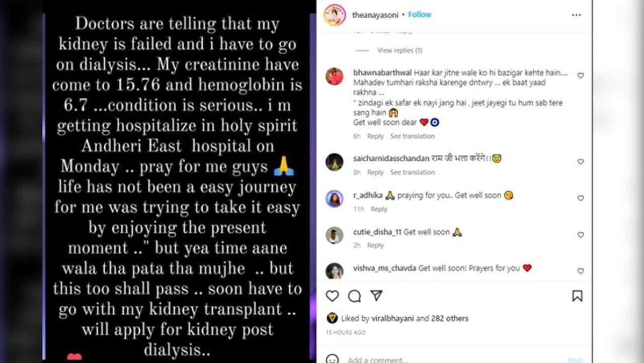Click the small avatar next to 'Liked by'

coord(332,318)
